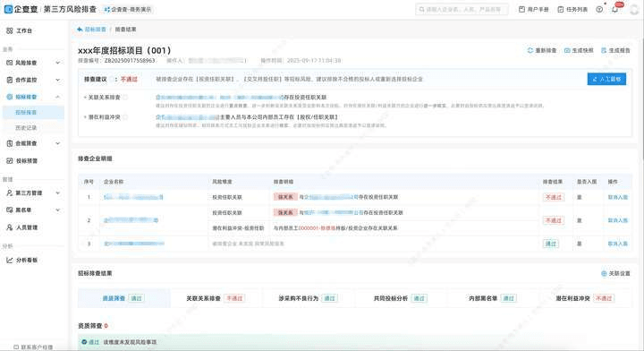
Task: Click the 通过 badge in row 3
Action: click(550, 244)
